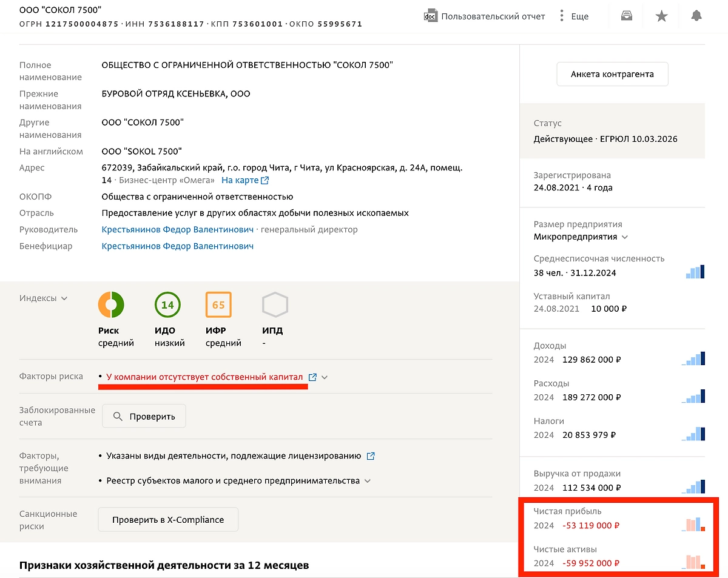728x578 pixels.
Task: Check sanctions via Проверить в X-Compliance
Action: click(168, 519)
